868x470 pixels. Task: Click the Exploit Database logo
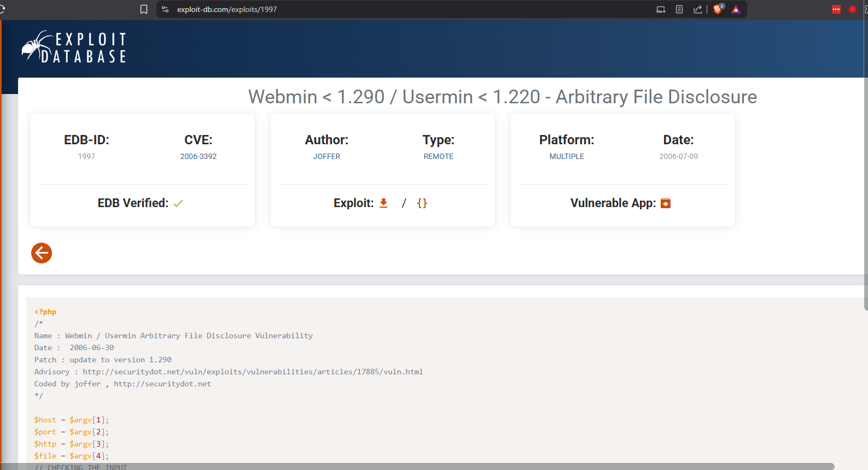click(x=74, y=48)
